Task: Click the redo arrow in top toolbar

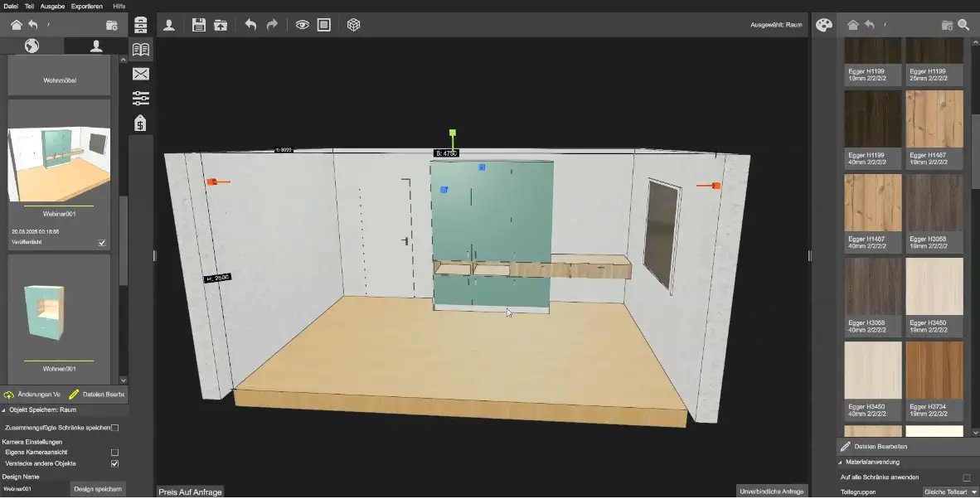Action: pos(272,25)
